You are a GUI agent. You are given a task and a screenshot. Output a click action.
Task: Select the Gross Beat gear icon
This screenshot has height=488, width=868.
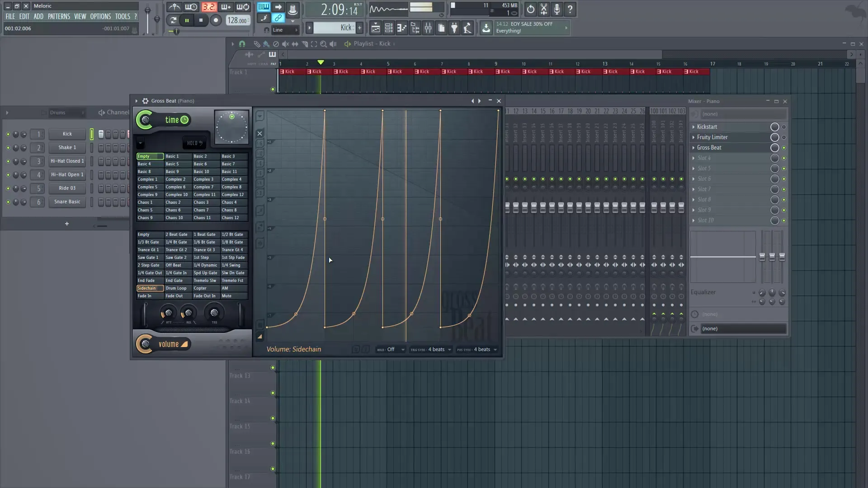click(x=145, y=101)
